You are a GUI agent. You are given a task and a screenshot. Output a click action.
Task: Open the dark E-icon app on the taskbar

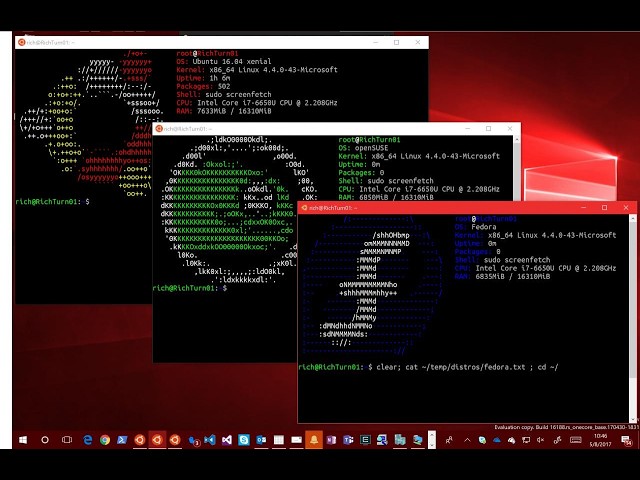click(x=365, y=440)
